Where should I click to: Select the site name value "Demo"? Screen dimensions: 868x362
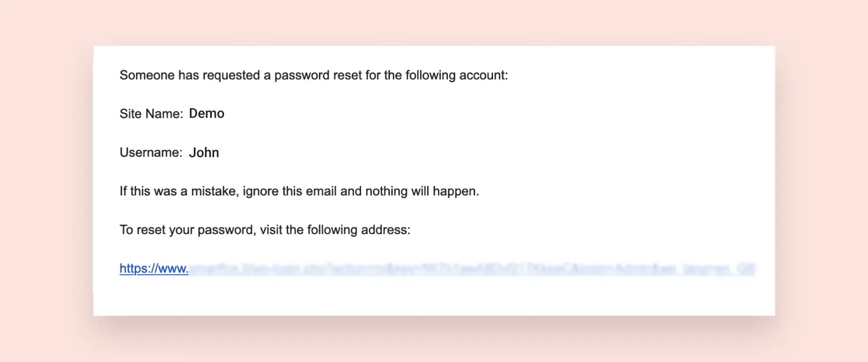(207, 114)
